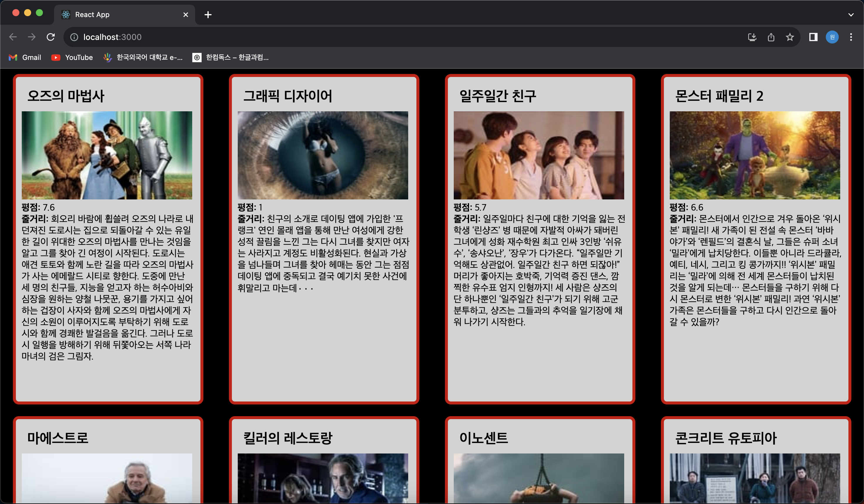Select the title 그래픽 디자이어

(288, 96)
